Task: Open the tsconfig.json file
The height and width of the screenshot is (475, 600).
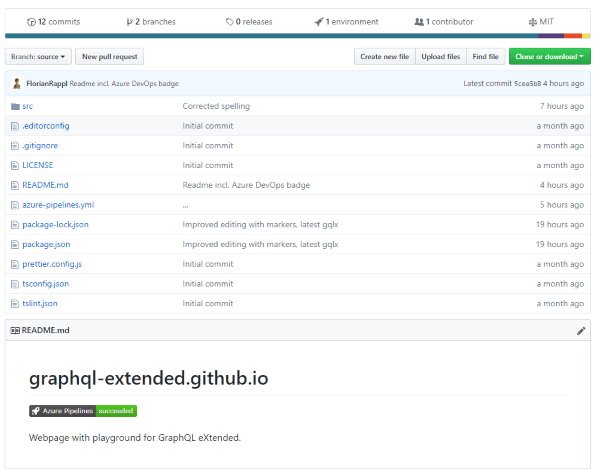Action: coord(46,284)
